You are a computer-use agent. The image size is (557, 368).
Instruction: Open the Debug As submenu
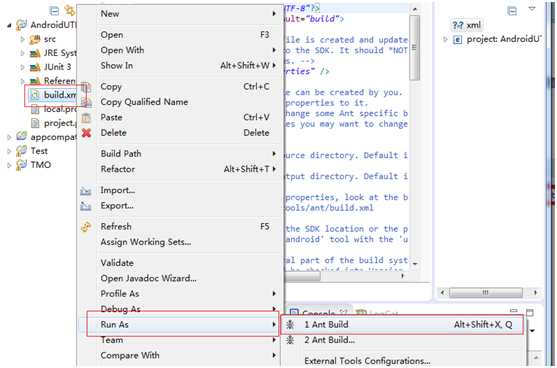point(181,308)
